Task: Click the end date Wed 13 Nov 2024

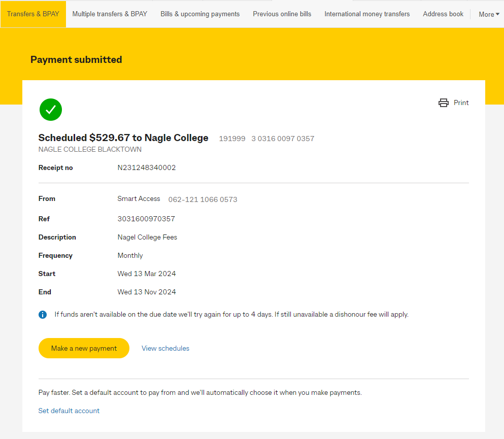Action: [147, 292]
